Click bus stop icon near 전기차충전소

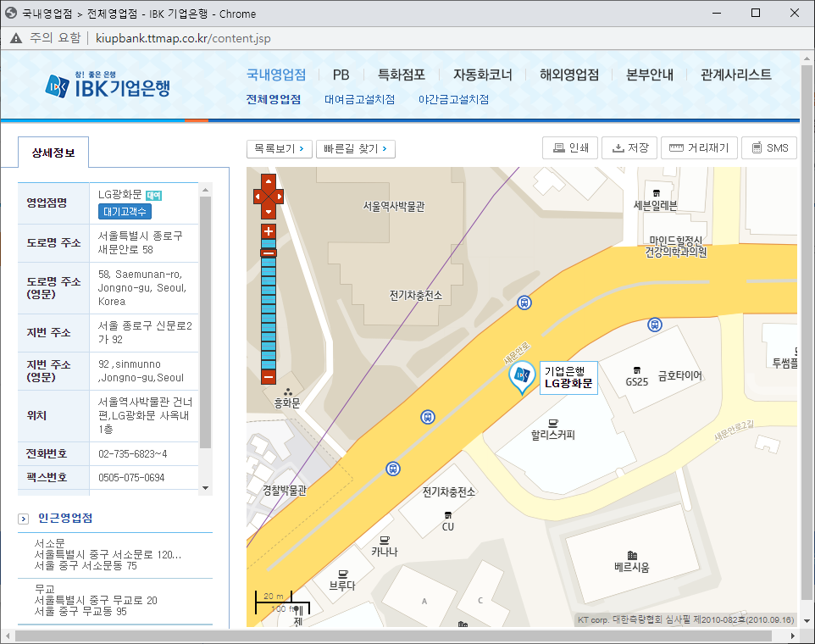[x=524, y=303]
